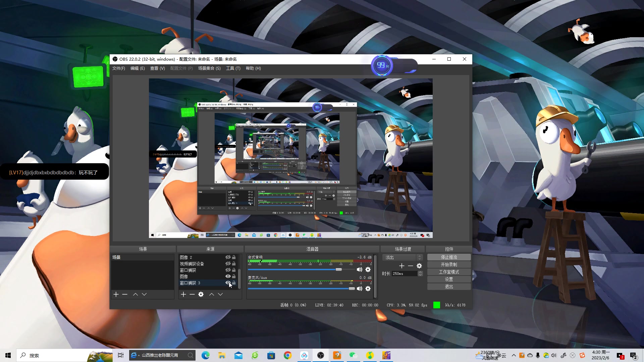The height and width of the screenshot is (362, 644).
Task: Move scene up in scenes list
Action: point(136,294)
